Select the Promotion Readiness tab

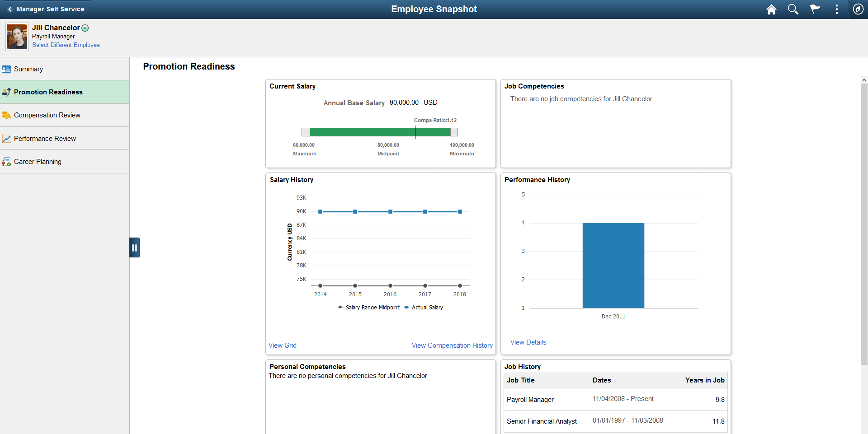(x=65, y=92)
